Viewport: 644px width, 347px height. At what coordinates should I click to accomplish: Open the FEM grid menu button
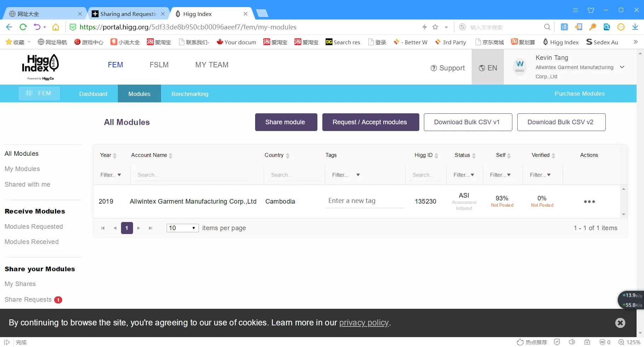pyautogui.click(x=39, y=93)
